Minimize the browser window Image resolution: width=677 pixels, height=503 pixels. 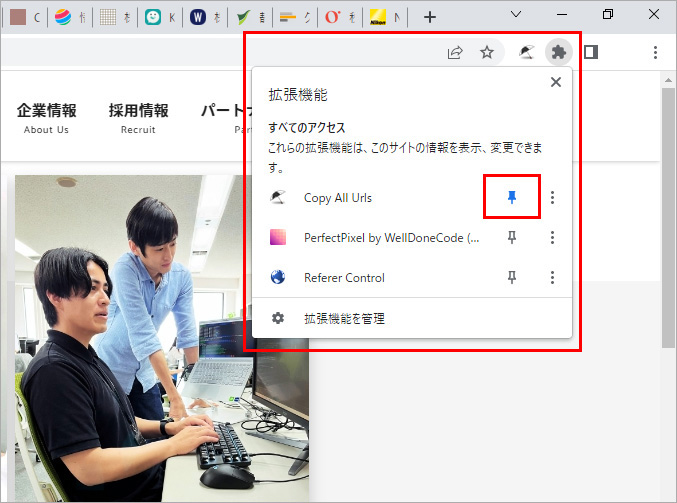562,14
